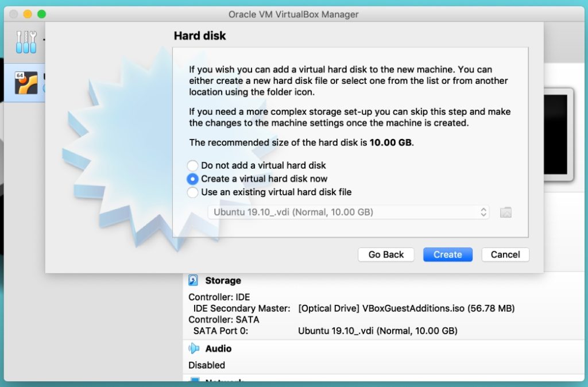This screenshot has height=387, width=588.
Task: Click the Audio speaker icon
Action: tap(194, 349)
